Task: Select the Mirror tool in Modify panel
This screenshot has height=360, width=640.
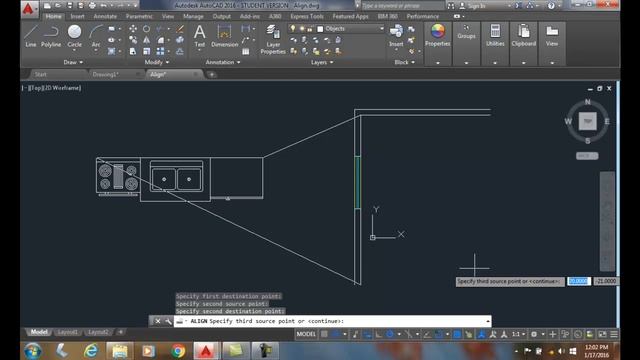Action: (146, 40)
